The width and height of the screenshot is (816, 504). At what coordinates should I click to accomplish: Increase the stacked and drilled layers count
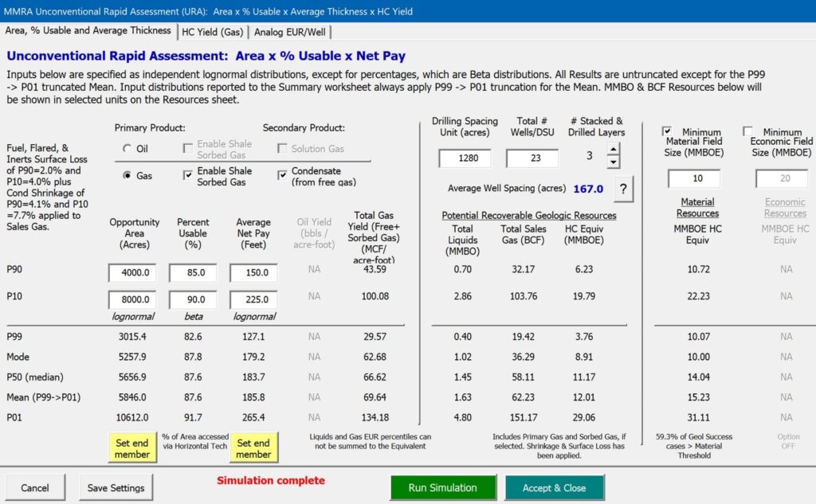click(x=614, y=150)
